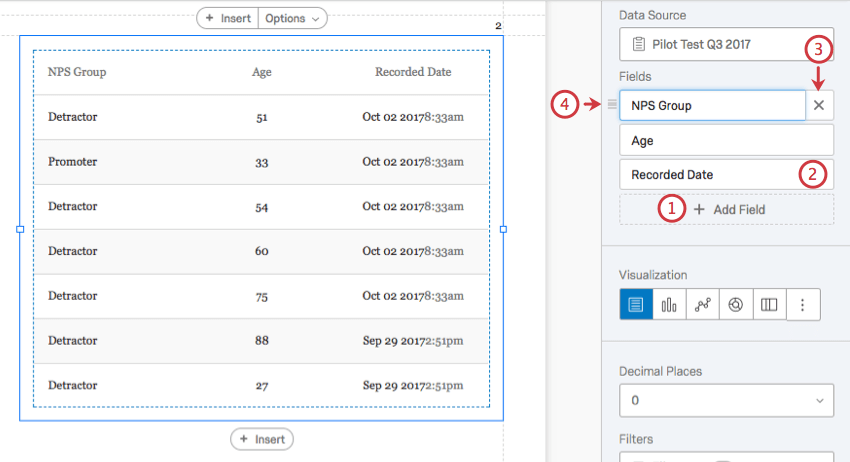Viewport: 850px width, 462px height.
Task: Click drag handle beside NPS Group field
Action: pyautogui.click(x=613, y=104)
